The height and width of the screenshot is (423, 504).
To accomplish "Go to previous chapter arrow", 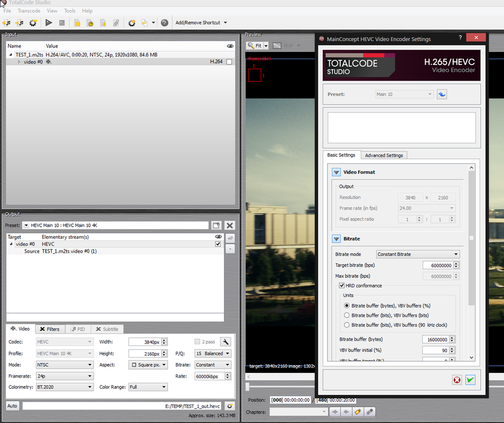I will point(335,412).
